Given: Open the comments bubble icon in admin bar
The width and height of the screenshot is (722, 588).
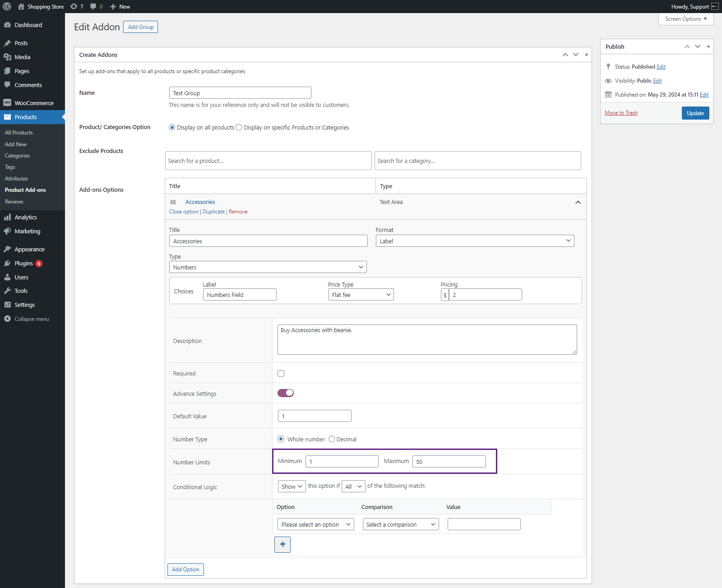Looking at the screenshot, I should (93, 6).
